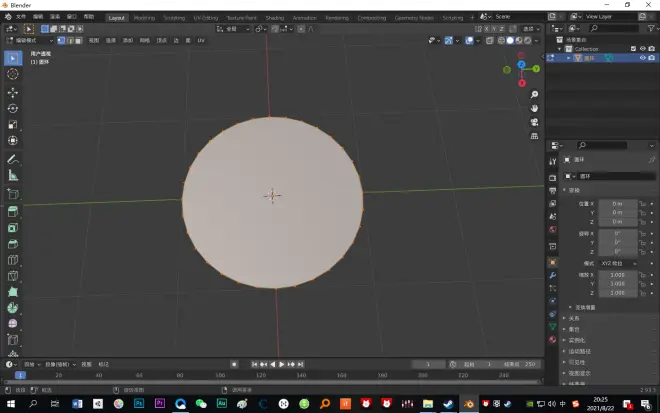Switch to the Modeling workspace tab
660x413 pixels.
coord(145,17)
